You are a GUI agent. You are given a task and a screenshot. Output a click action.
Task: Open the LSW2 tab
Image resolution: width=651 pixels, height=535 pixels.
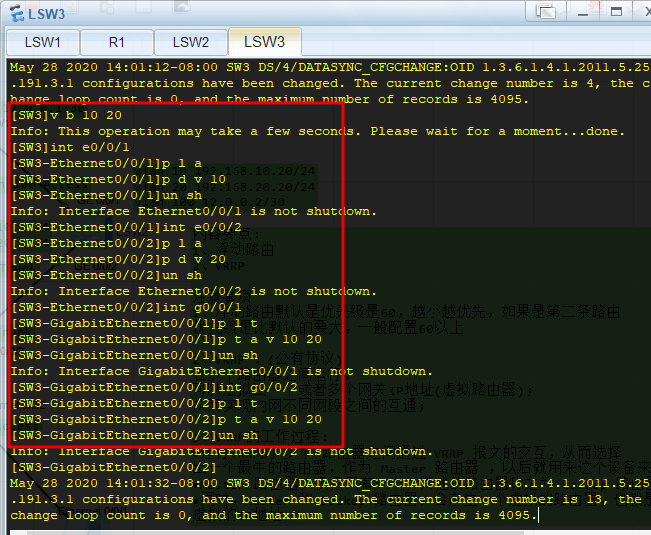coord(191,42)
